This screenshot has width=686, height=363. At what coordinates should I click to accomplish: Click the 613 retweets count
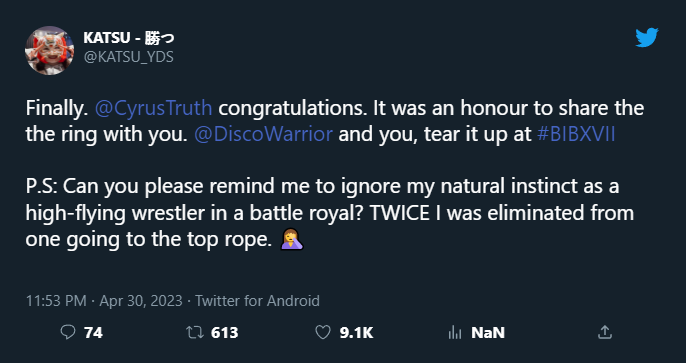(x=224, y=333)
